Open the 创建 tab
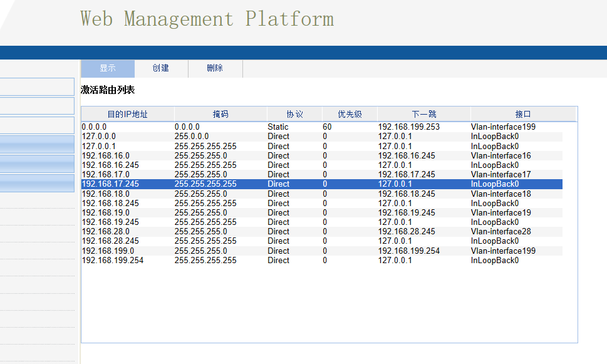Viewport: 607px width, 364px height. coord(161,68)
